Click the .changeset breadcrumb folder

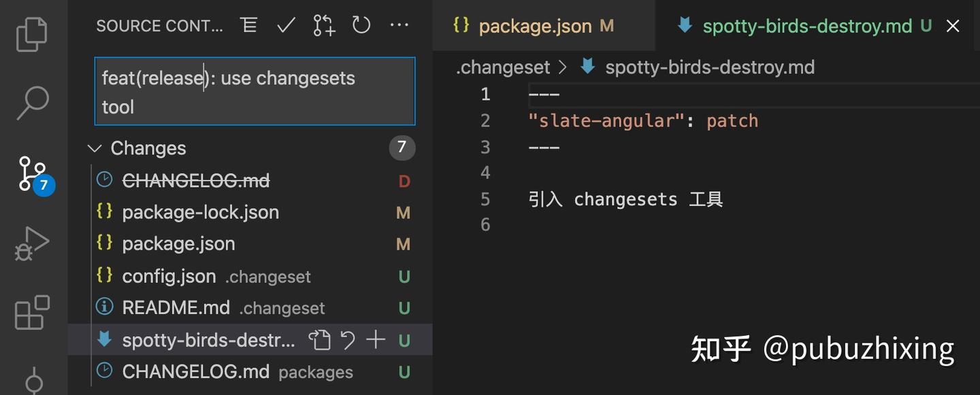coord(503,67)
